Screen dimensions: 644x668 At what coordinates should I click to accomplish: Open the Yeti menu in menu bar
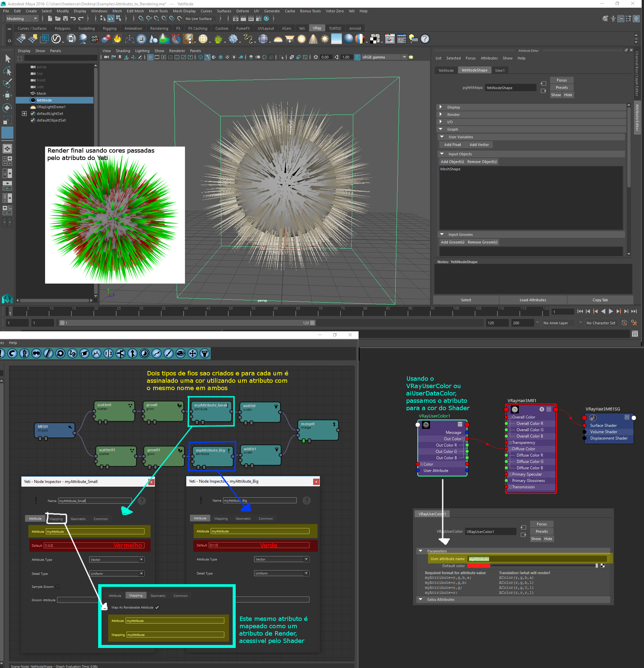coord(351,11)
